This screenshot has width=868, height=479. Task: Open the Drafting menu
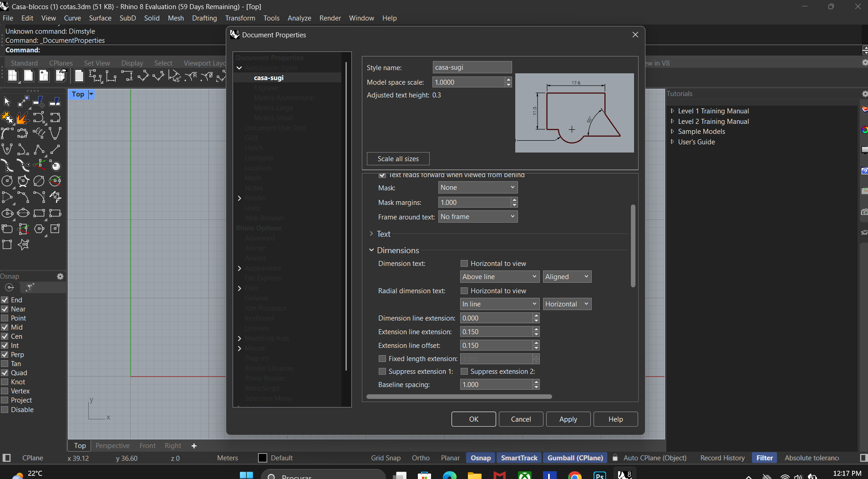pyautogui.click(x=204, y=18)
